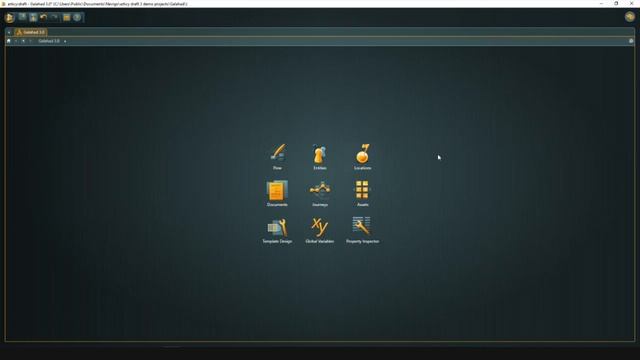Click the undo arrow in the toolbar
This screenshot has height=360, width=640.
pyautogui.click(x=44, y=17)
